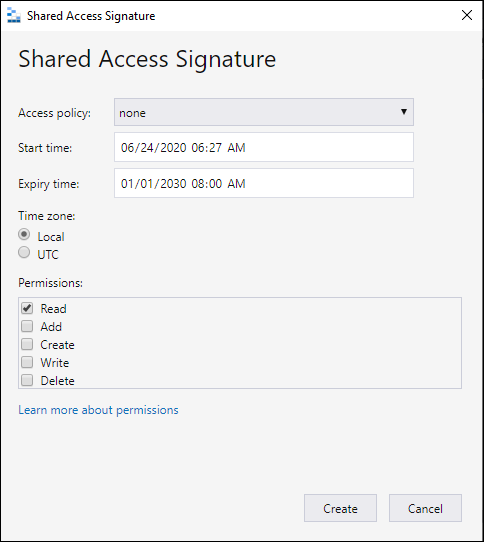Click the Read permission label
The height and width of the screenshot is (542, 484).
53,309
